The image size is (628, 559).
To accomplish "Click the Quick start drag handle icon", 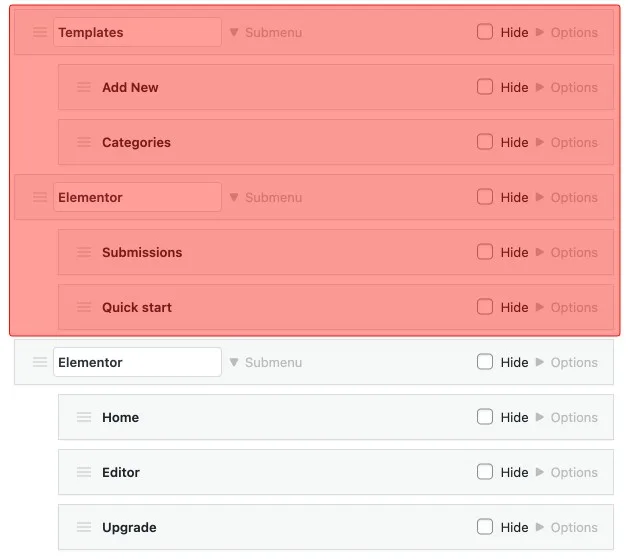I will pyautogui.click(x=84, y=307).
